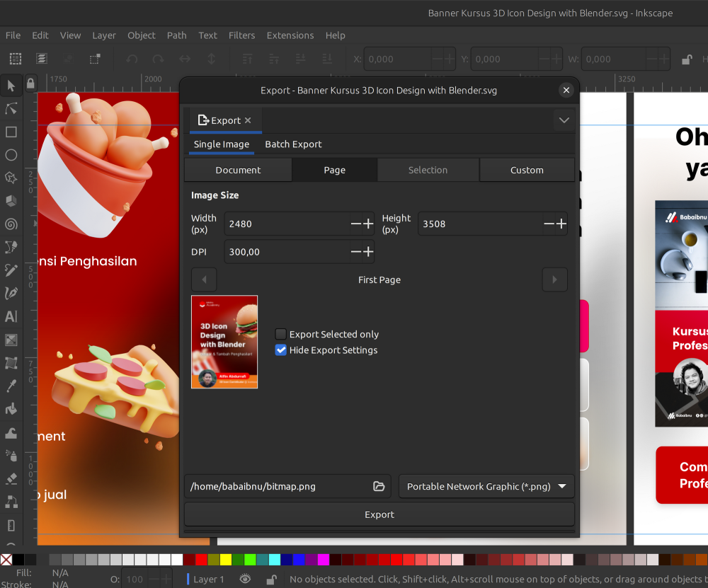
Task: Select the Node edit tool
Action: click(11, 109)
